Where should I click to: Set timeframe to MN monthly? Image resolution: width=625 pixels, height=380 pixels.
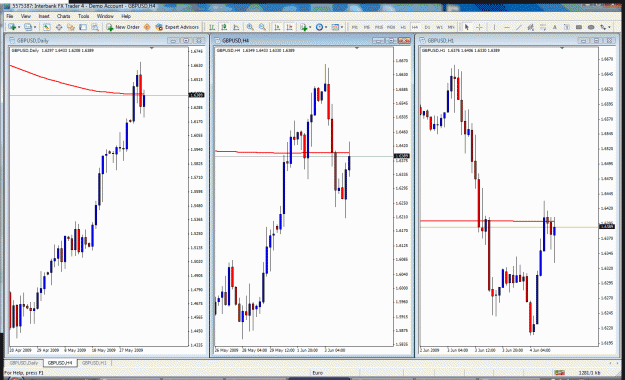click(x=451, y=27)
